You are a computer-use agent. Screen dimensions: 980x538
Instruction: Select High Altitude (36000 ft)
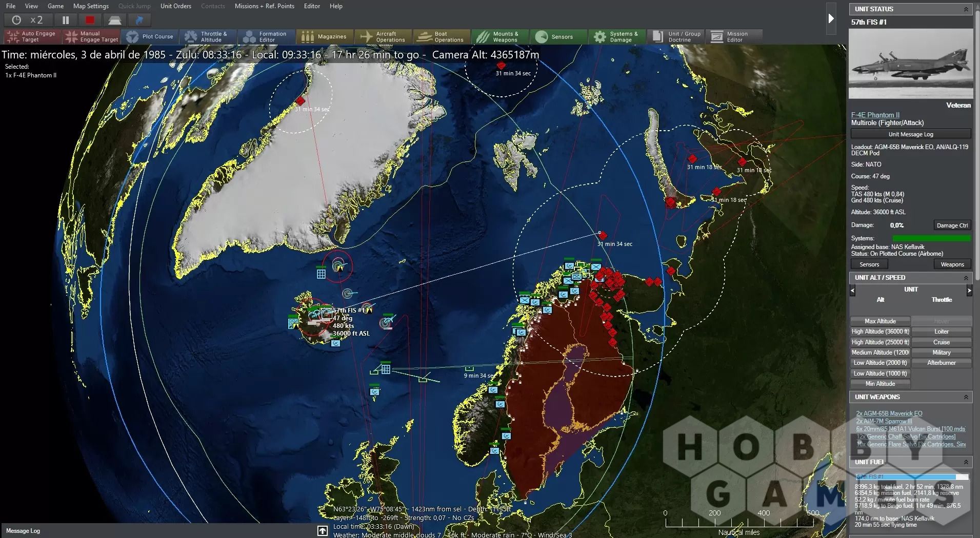coord(880,332)
